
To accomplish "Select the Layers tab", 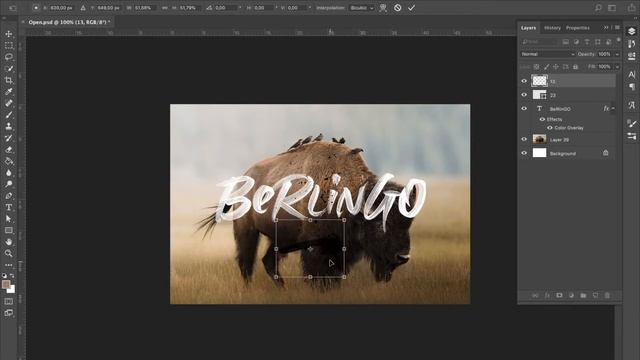I will click(x=528, y=28).
